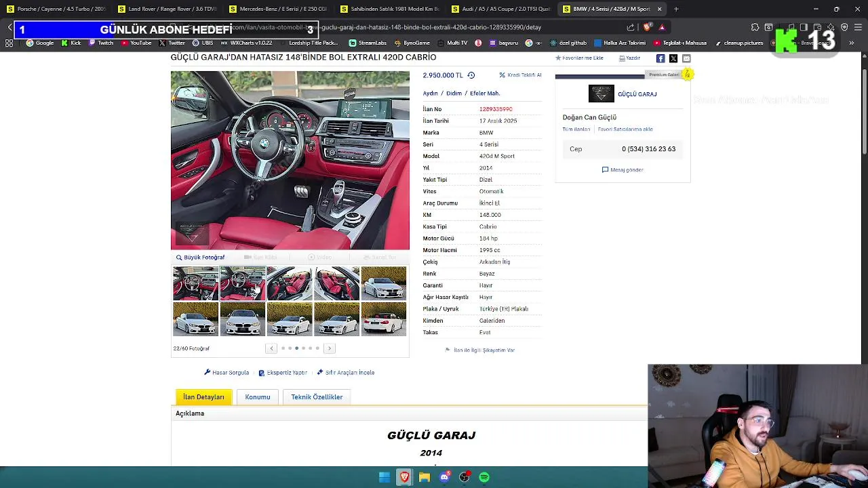Switch to Land Rover Range Rover tab
This screenshot has height=488, width=868.
point(167,9)
